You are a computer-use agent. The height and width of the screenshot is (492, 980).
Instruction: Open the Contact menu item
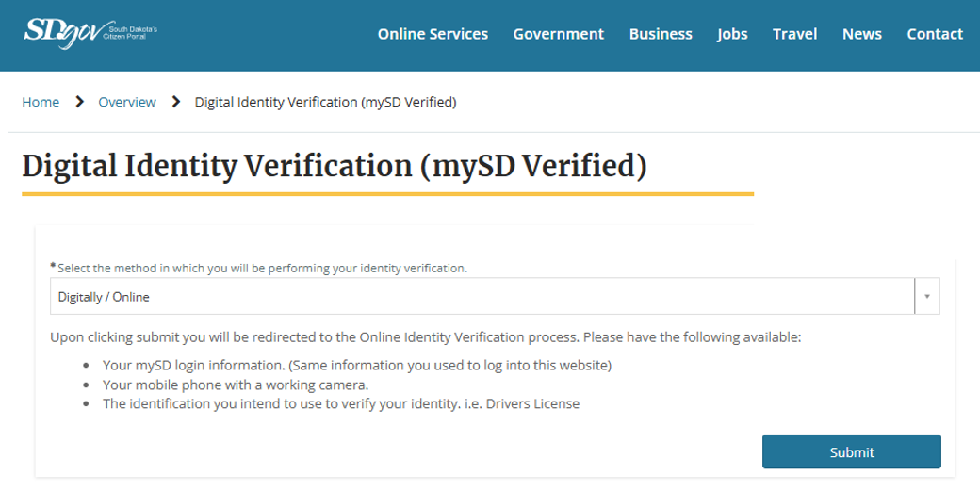(935, 34)
